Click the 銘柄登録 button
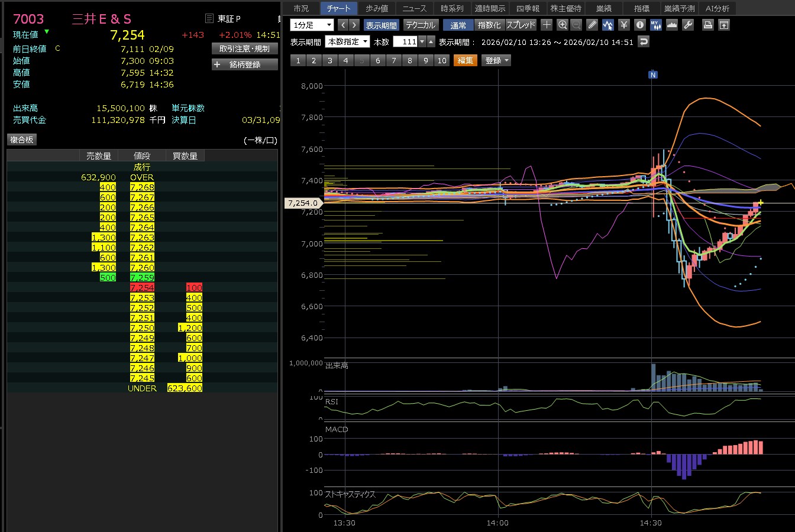 point(245,64)
